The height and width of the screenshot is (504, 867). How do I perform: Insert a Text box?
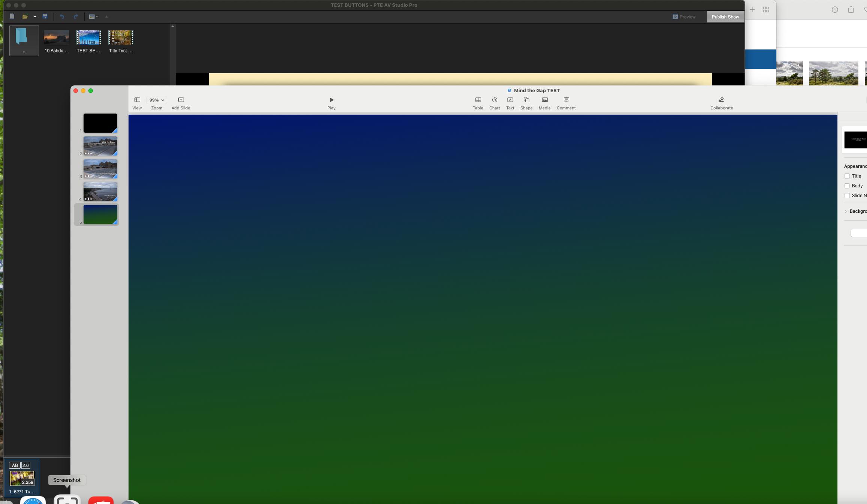pyautogui.click(x=510, y=100)
